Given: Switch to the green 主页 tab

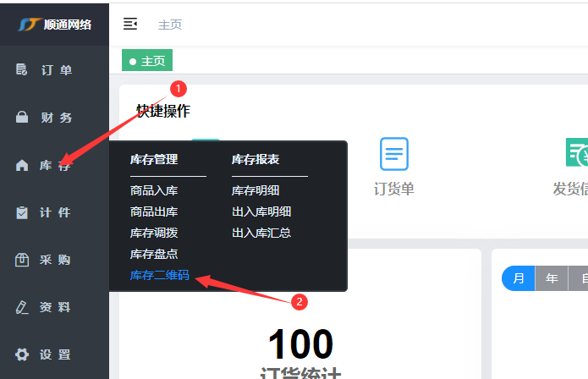Looking at the screenshot, I should point(148,61).
